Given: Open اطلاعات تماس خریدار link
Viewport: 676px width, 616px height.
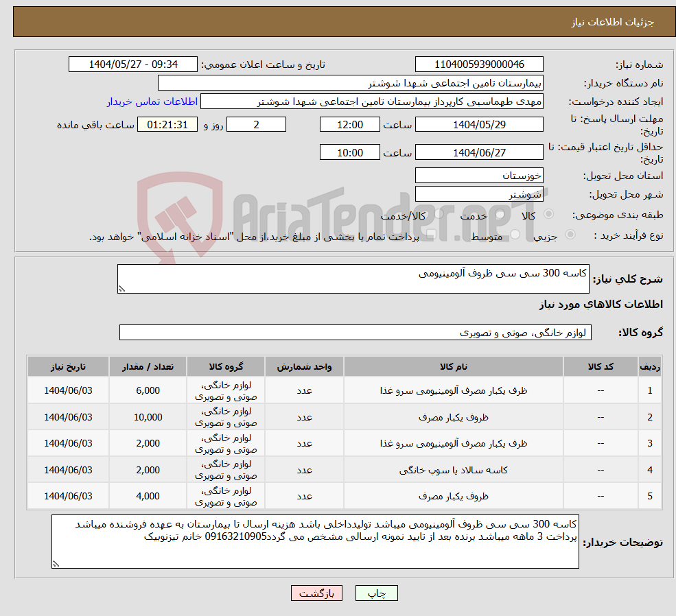Looking at the screenshot, I should [152, 102].
